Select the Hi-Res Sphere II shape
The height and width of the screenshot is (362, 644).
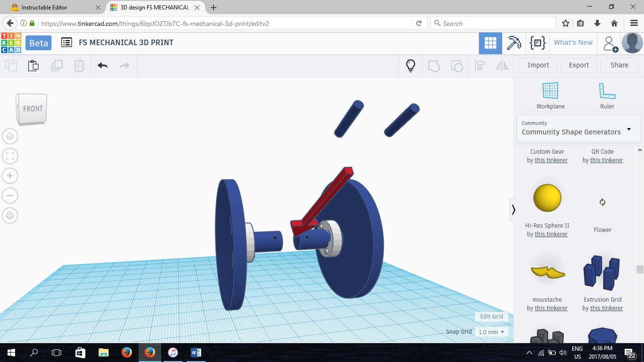[x=547, y=198]
